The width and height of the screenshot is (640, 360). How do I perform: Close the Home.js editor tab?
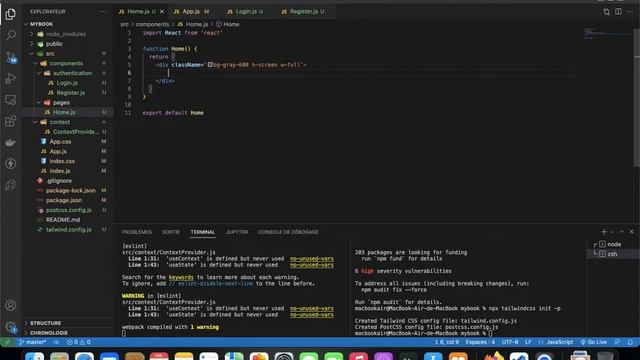pyautogui.click(x=162, y=11)
